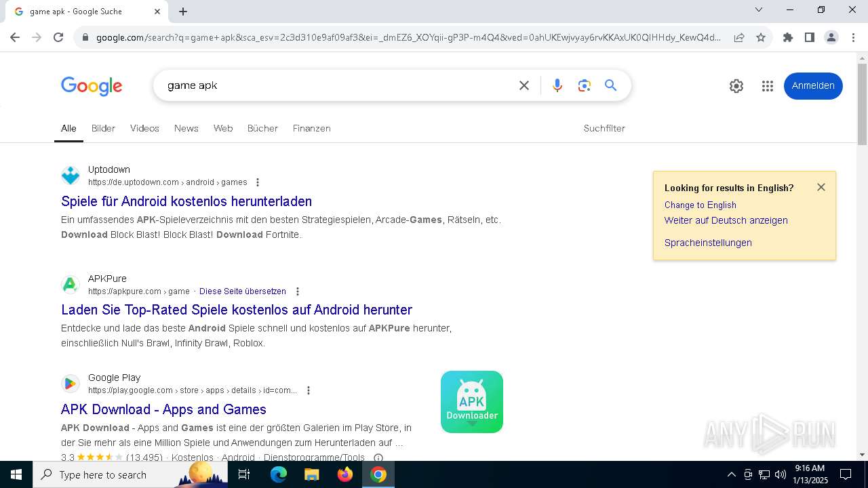Open the Chrome three-dot menu

(x=853, y=37)
